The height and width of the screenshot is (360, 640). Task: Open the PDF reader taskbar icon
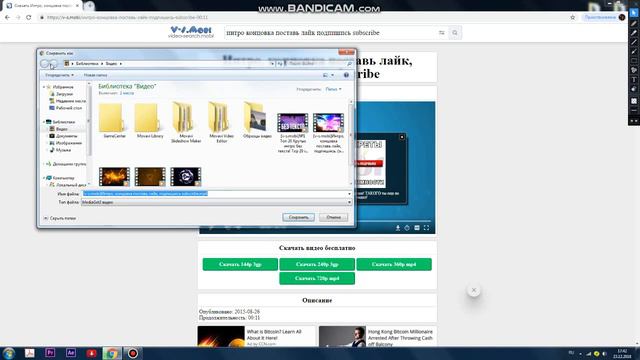(x=29, y=353)
